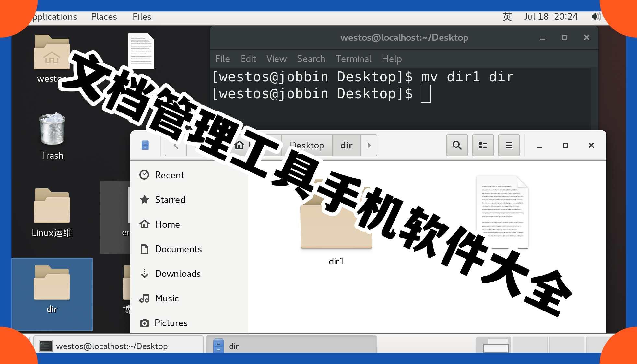Open the Places menu in the top bar

pyautogui.click(x=104, y=17)
